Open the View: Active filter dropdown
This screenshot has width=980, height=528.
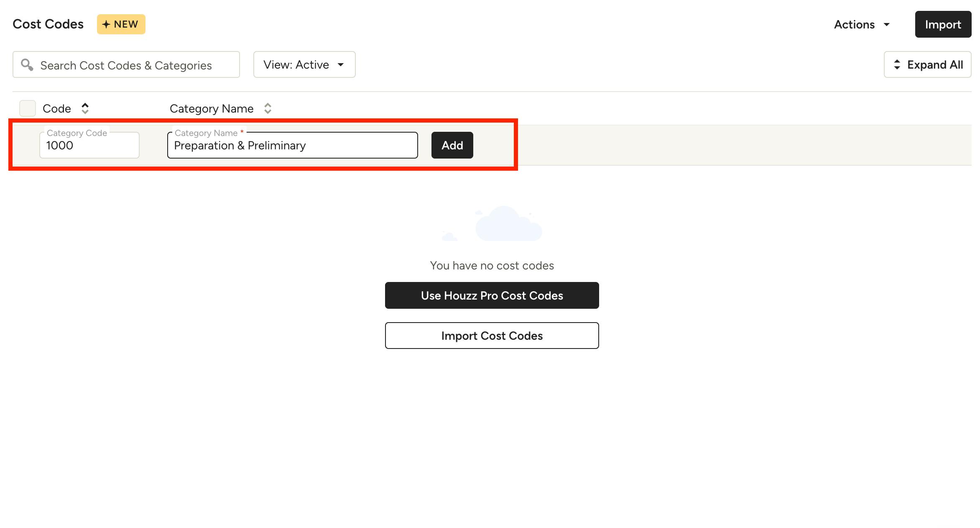(304, 65)
